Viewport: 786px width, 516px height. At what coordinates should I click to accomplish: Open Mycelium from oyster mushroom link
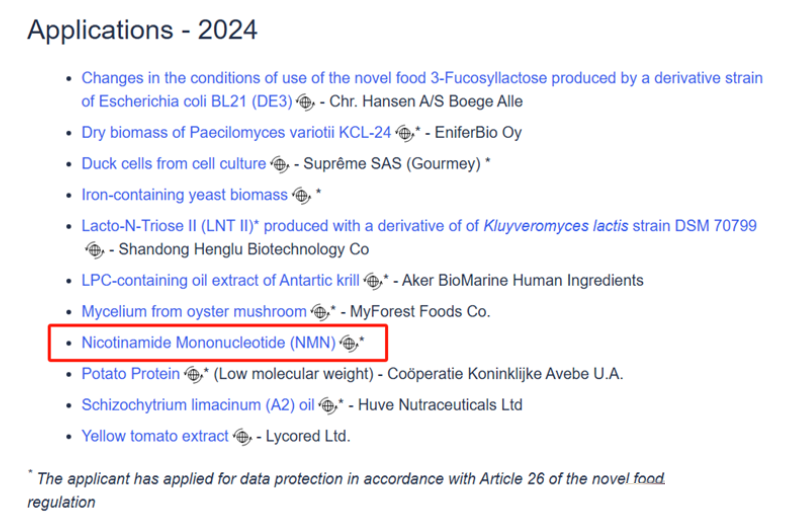tap(194, 311)
